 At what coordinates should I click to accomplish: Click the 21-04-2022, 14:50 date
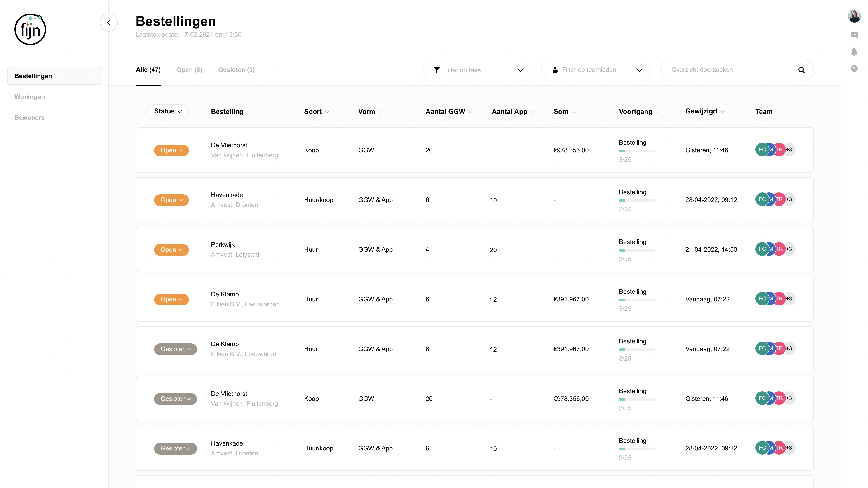pyautogui.click(x=711, y=249)
